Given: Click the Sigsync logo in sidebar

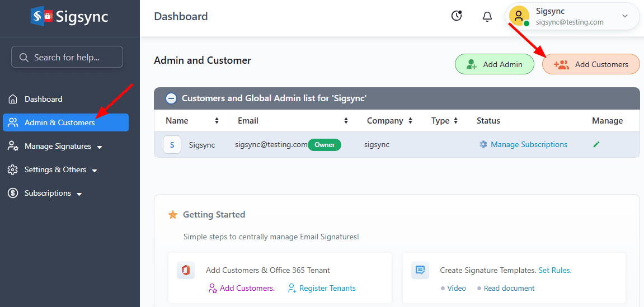Looking at the screenshot, I should point(69,17).
